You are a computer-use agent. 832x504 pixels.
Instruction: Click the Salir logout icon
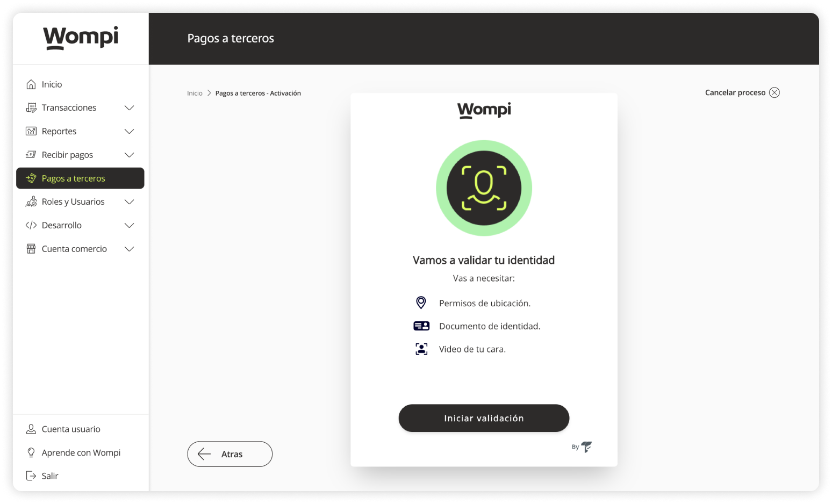32,476
